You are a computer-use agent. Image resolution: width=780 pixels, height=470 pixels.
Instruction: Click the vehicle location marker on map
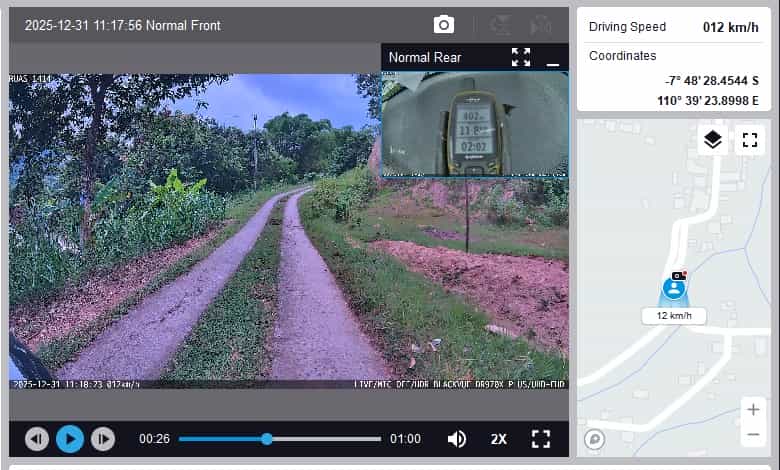coord(675,288)
